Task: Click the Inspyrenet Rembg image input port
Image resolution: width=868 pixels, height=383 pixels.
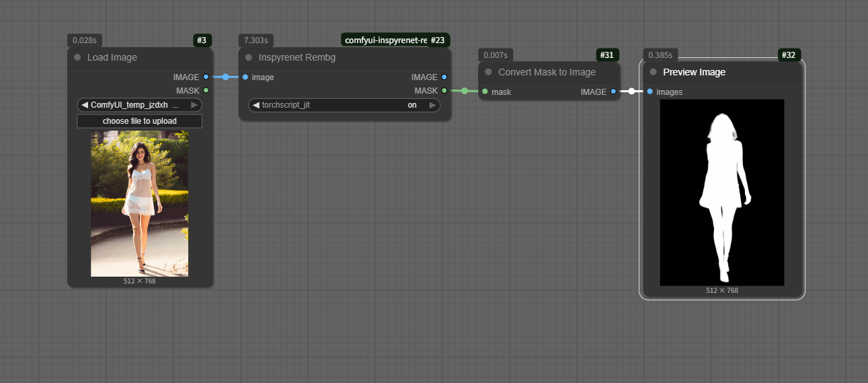Action: pyautogui.click(x=245, y=77)
